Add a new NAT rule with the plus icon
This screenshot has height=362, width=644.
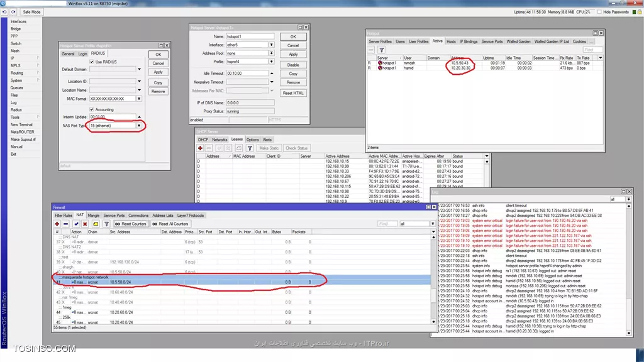[57, 224]
